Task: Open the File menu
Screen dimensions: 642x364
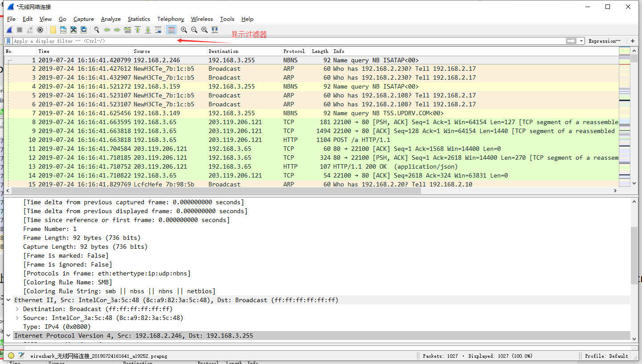Action: click(x=11, y=19)
